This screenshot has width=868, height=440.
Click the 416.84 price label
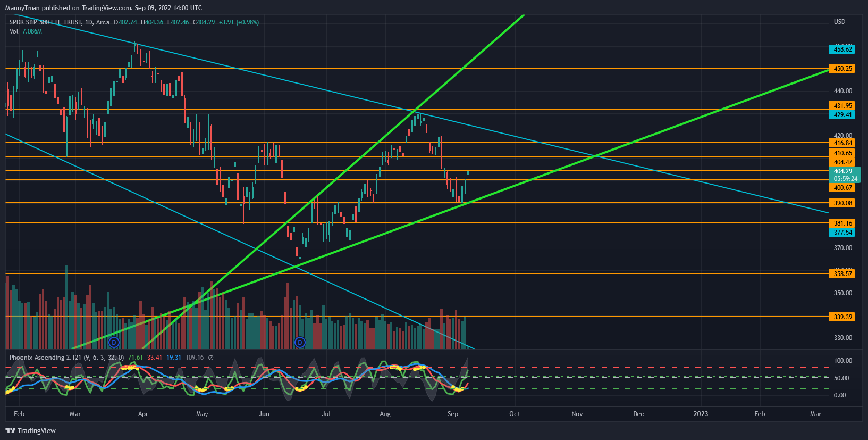(x=842, y=143)
